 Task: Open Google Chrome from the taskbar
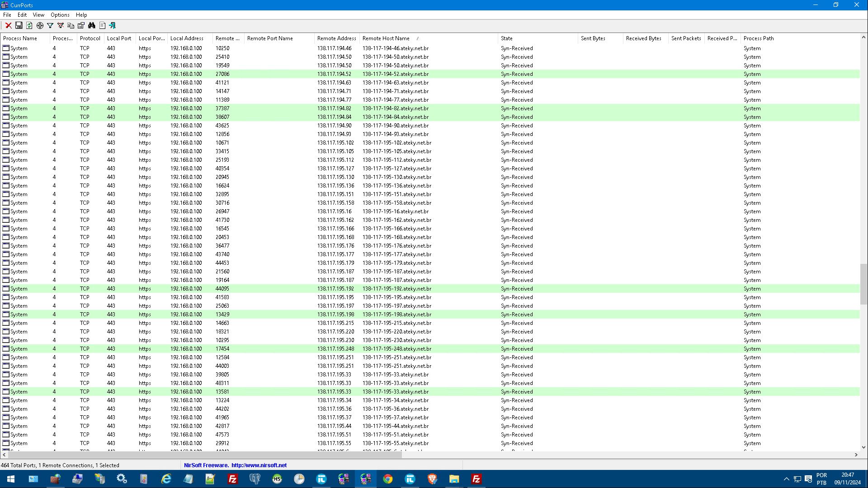click(388, 479)
